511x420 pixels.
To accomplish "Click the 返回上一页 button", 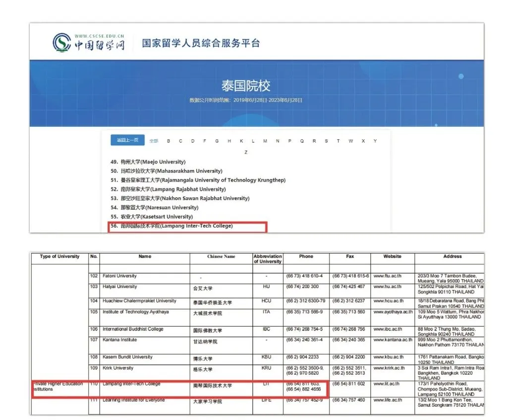I will point(127,140).
